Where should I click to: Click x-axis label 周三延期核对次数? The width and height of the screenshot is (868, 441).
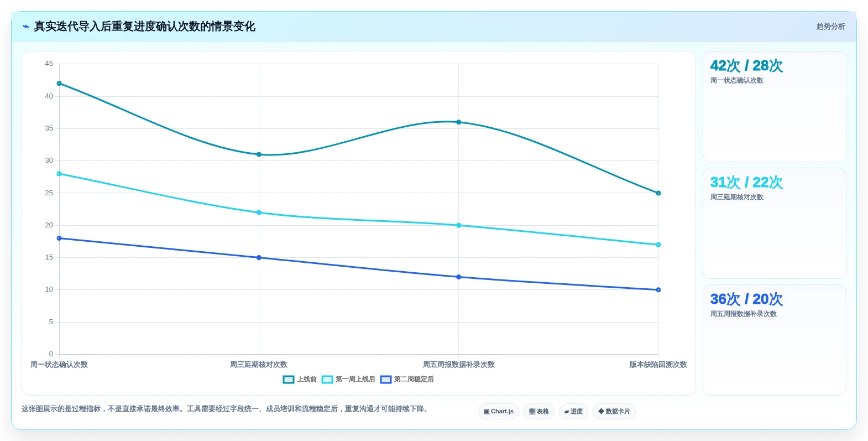pos(259,365)
